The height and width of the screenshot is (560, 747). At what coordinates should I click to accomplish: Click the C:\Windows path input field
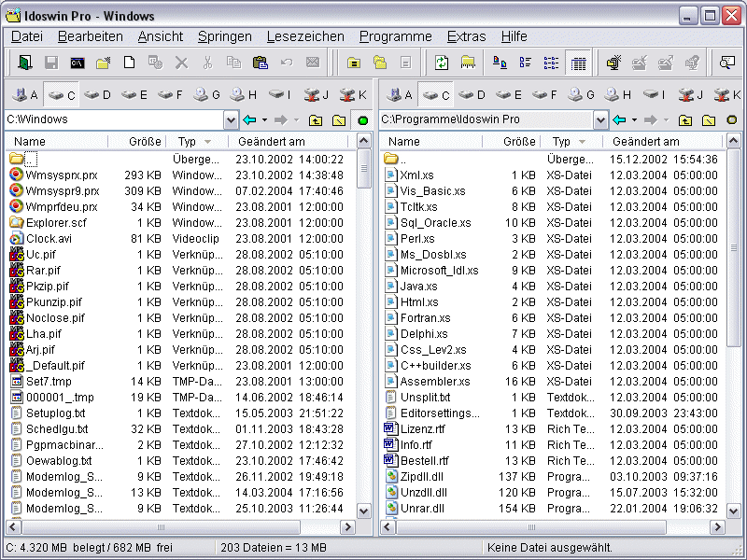coord(114,120)
